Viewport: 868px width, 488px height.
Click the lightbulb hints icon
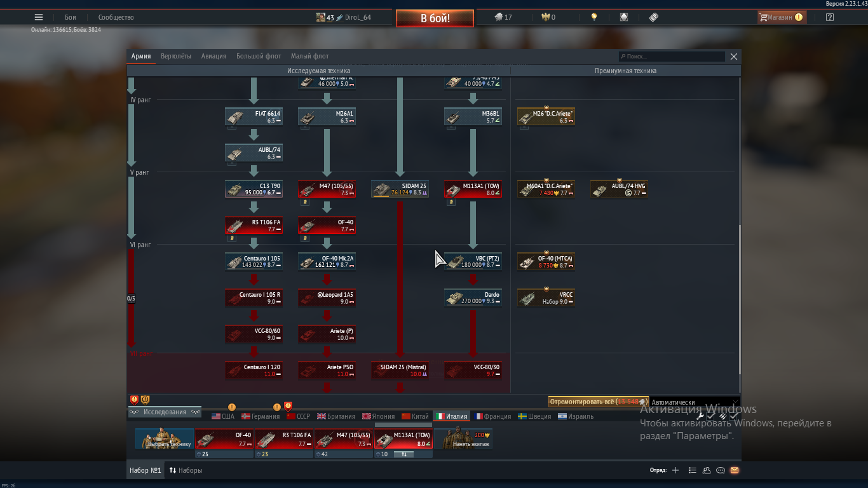coord(594,17)
